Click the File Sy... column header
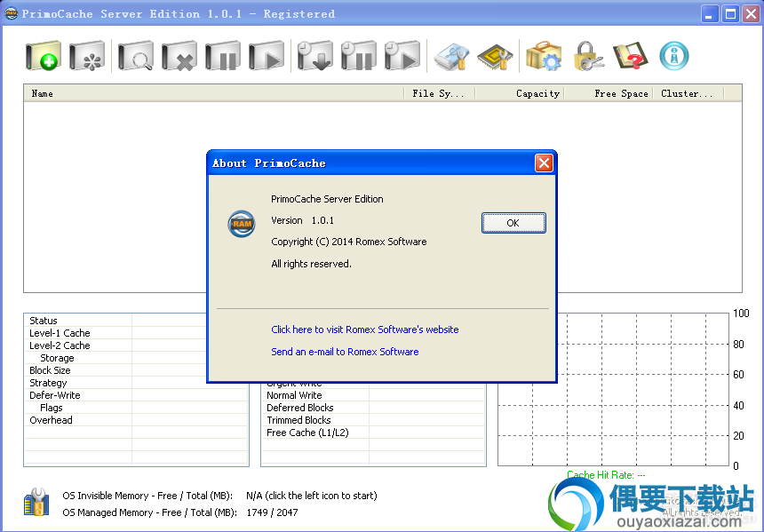 pos(439,93)
